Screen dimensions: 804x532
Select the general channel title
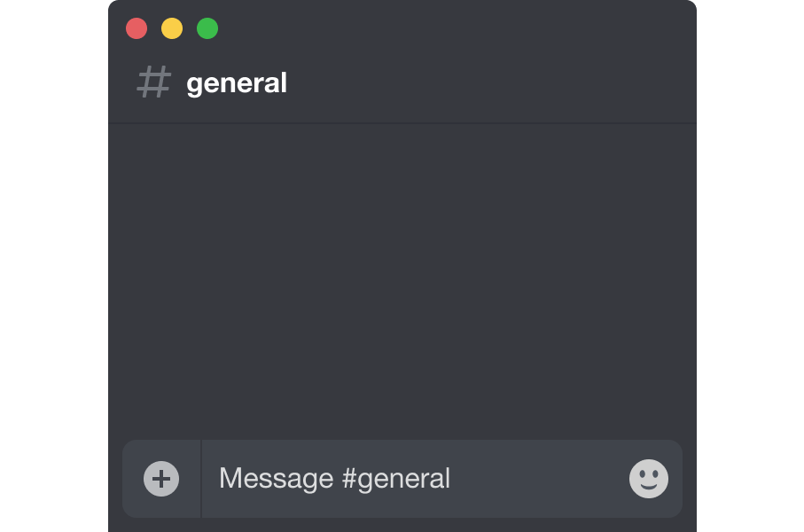(x=237, y=83)
